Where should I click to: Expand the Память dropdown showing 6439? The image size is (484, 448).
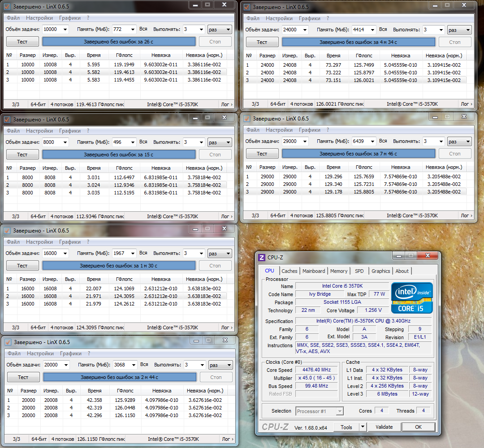click(x=372, y=141)
